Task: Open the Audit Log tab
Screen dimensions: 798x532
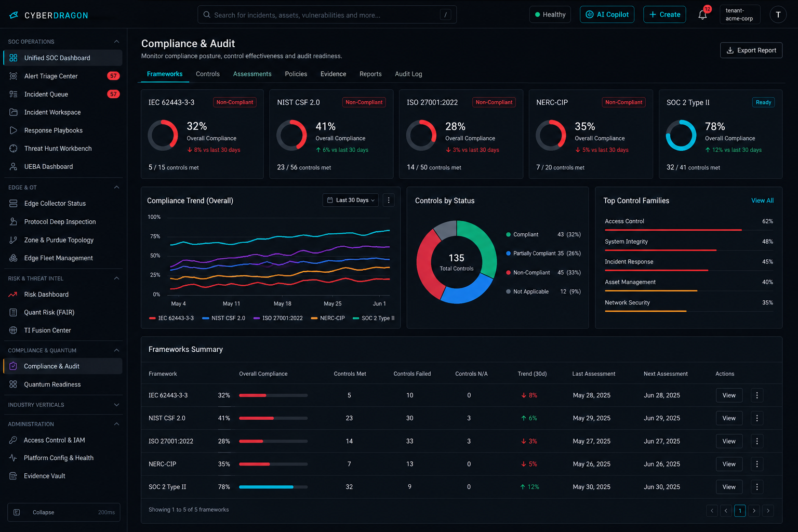Action: (408, 74)
